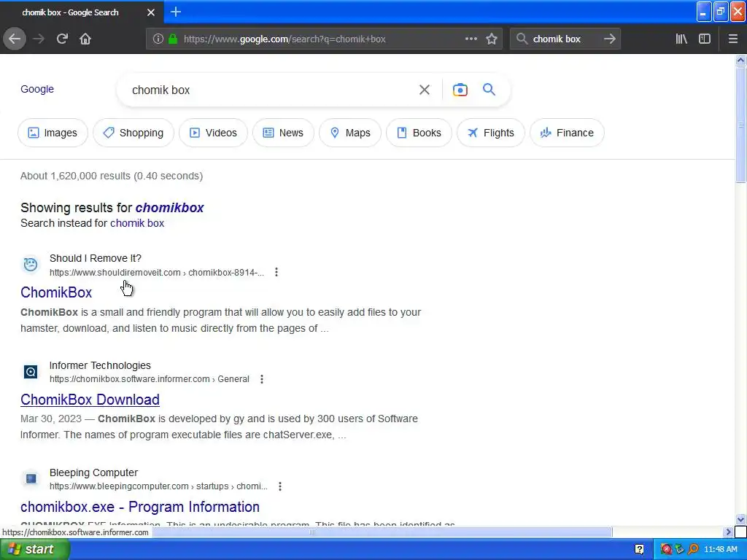Click the scroll up arrow
Viewport: 747px width, 560px height.
pos(740,60)
